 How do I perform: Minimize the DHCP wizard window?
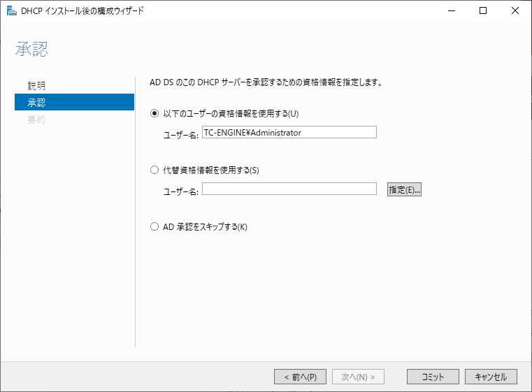coord(452,11)
